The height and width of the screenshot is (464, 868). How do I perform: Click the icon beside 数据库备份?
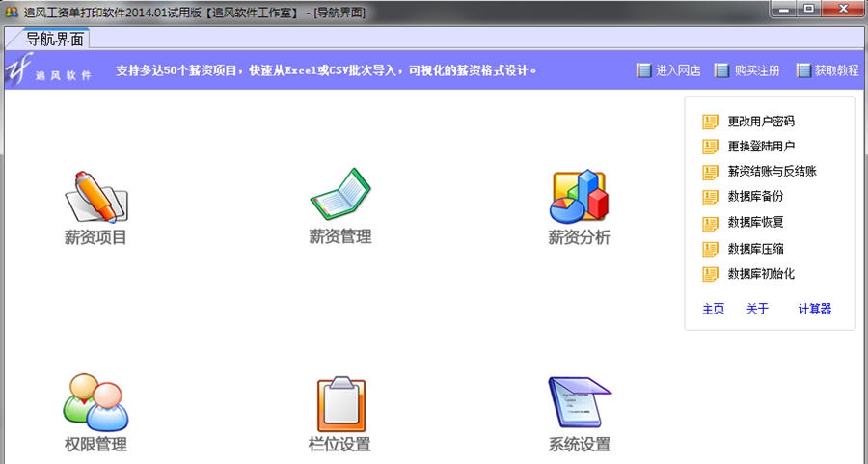click(710, 197)
